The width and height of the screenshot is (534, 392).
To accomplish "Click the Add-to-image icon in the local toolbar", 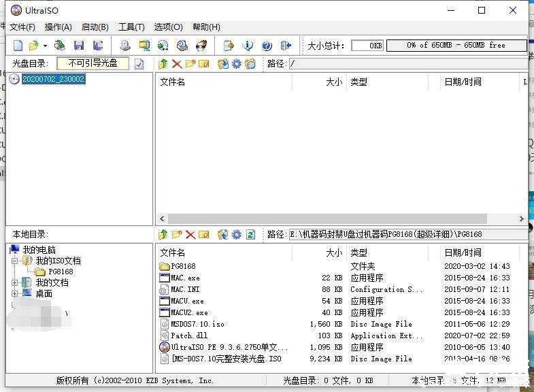I will point(223,234).
